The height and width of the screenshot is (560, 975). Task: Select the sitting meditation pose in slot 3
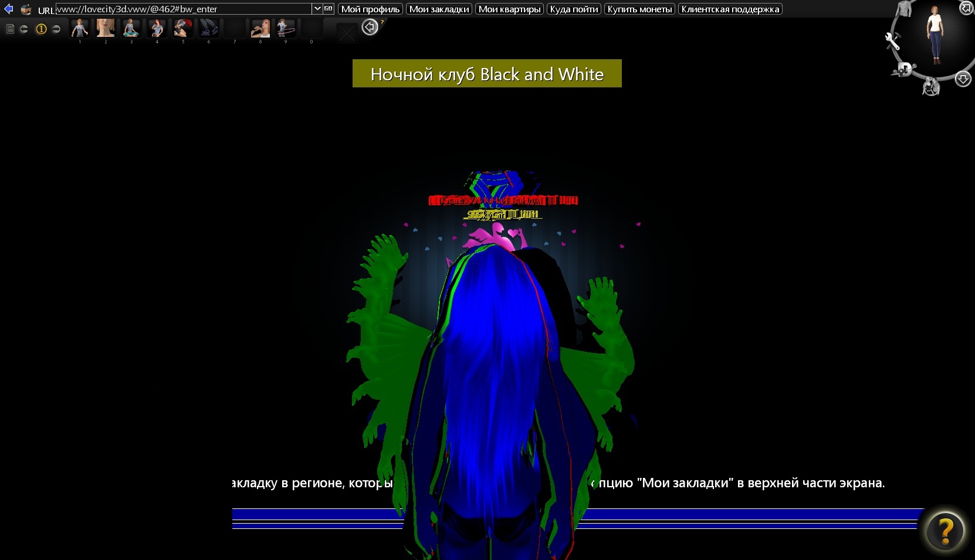point(131,28)
